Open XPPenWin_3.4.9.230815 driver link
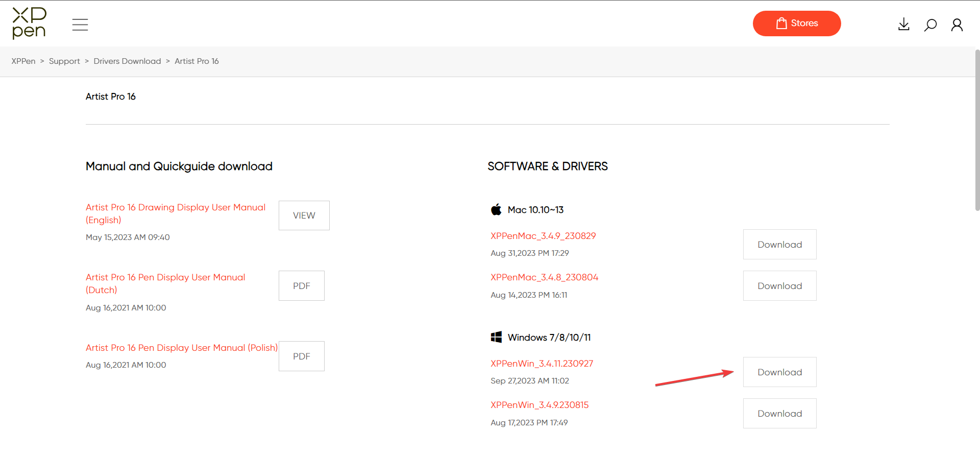Viewport: 980px width, 456px height. [x=540, y=405]
